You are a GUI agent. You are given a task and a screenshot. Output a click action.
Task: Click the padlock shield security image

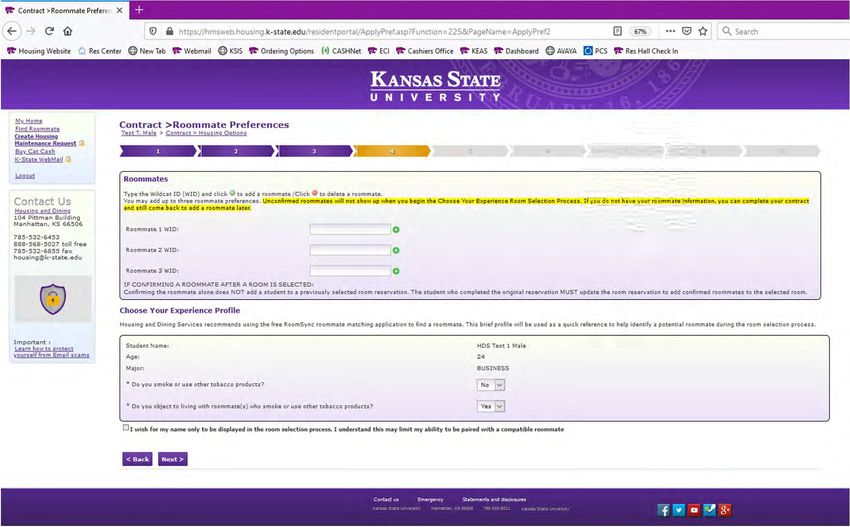53,298
